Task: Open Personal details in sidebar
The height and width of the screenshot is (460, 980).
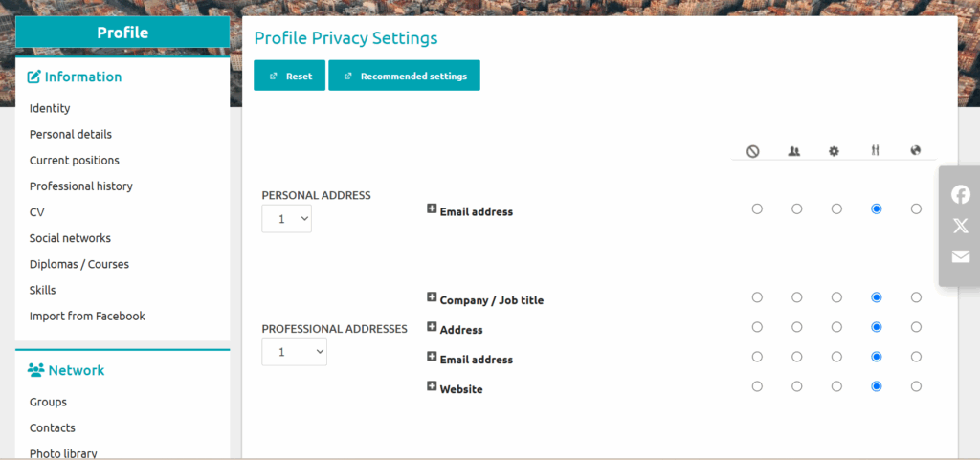Action: click(71, 134)
